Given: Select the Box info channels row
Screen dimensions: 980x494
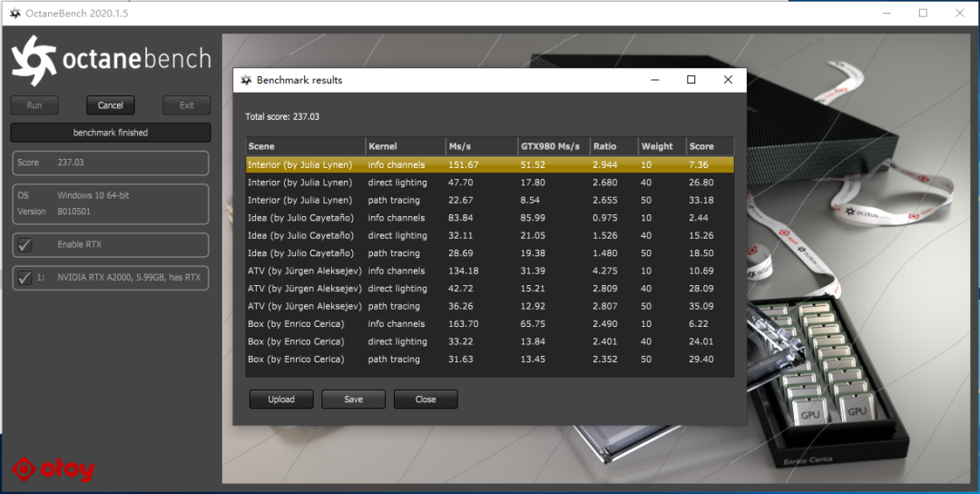Looking at the screenshot, I should [489, 324].
